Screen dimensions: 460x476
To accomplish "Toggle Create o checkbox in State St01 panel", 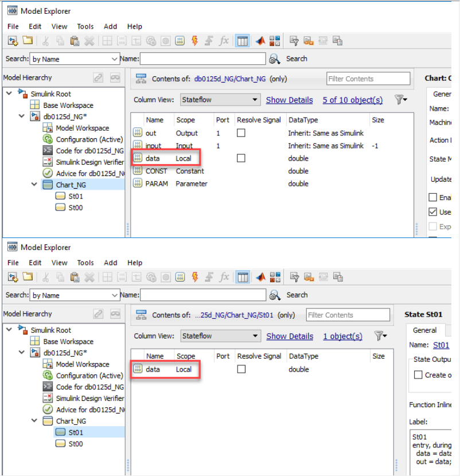I will coord(418,375).
